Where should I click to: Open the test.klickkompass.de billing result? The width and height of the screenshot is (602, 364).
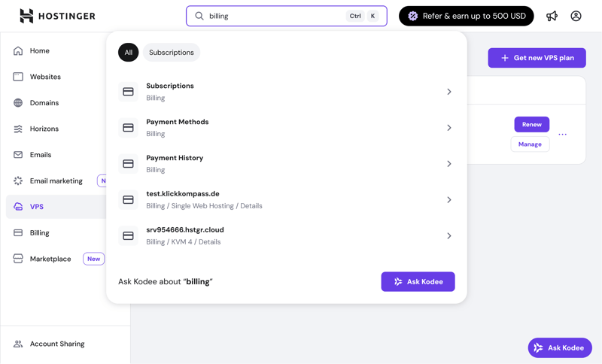coord(286,200)
